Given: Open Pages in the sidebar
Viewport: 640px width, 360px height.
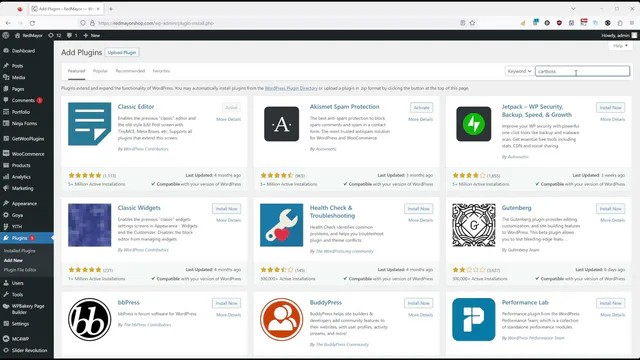Looking at the screenshot, I should 18,89.
